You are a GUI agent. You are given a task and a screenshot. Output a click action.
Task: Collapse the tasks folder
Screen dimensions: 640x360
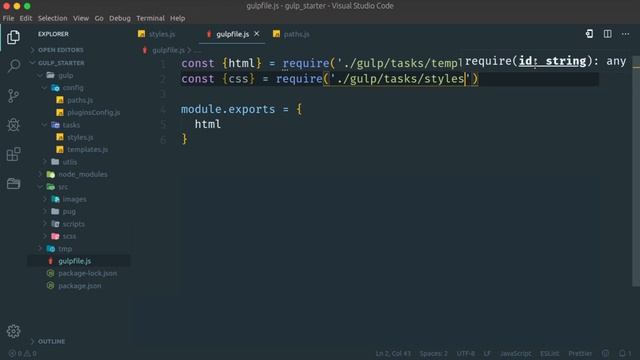[71, 125]
